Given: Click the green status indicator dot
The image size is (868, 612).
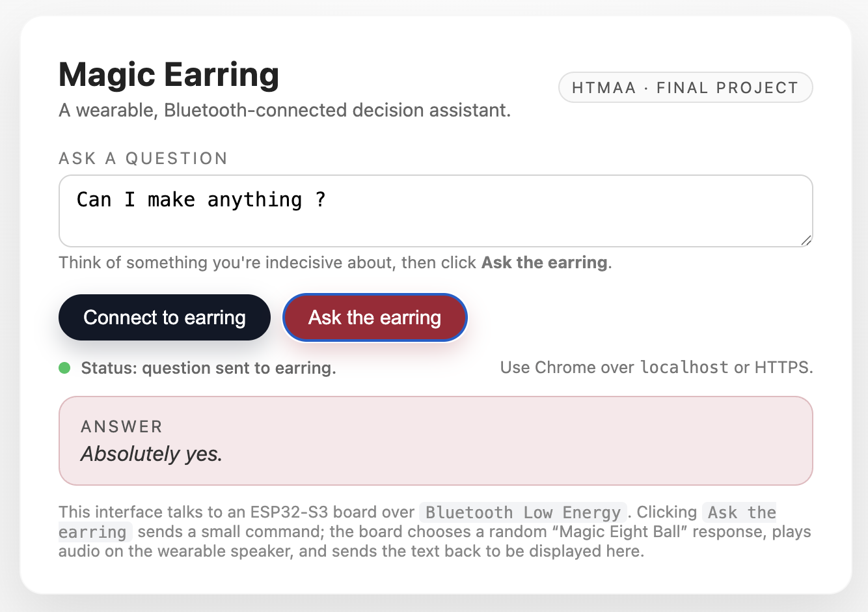Looking at the screenshot, I should coord(64,369).
